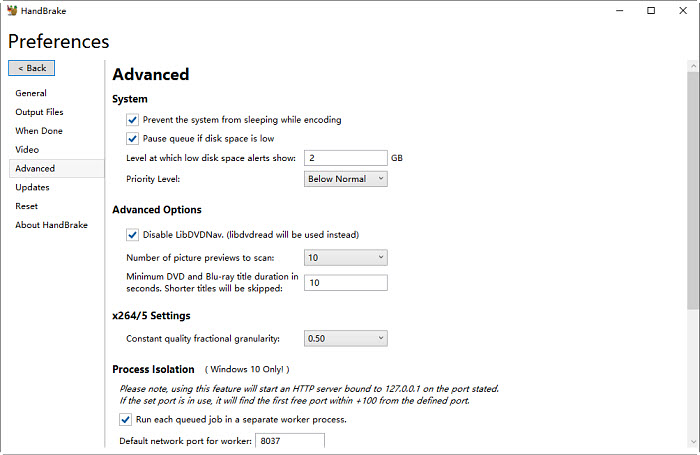Open the Priority Level dropdown

[x=346, y=179]
